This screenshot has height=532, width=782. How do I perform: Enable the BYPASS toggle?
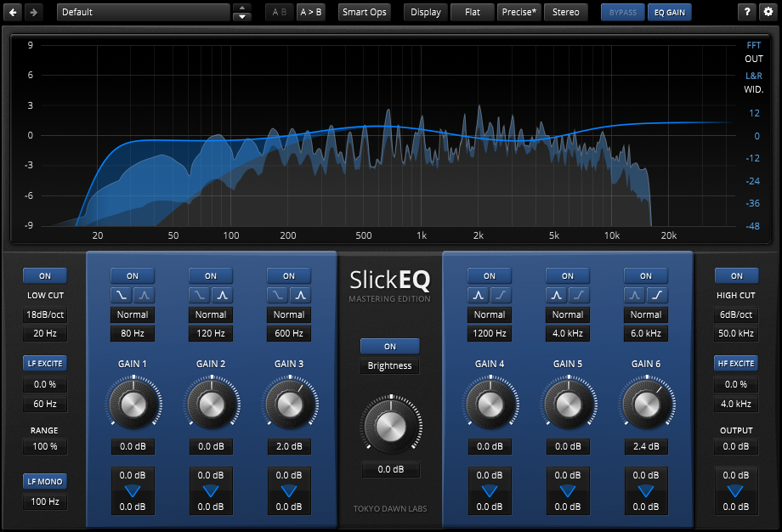tap(622, 12)
